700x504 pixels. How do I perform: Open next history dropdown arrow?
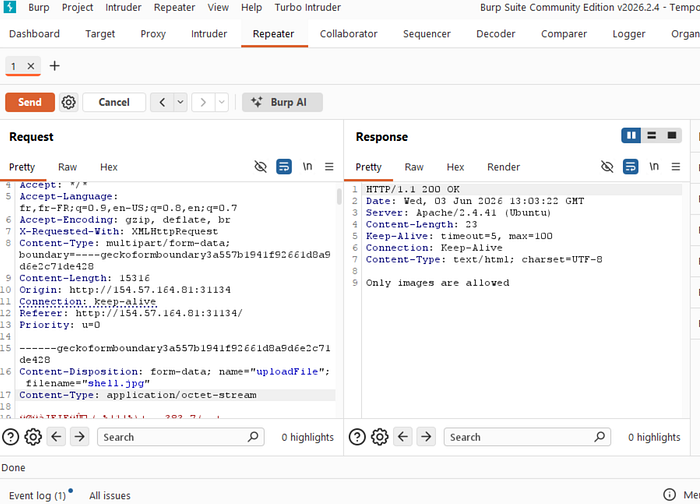(x=222, y=102)
